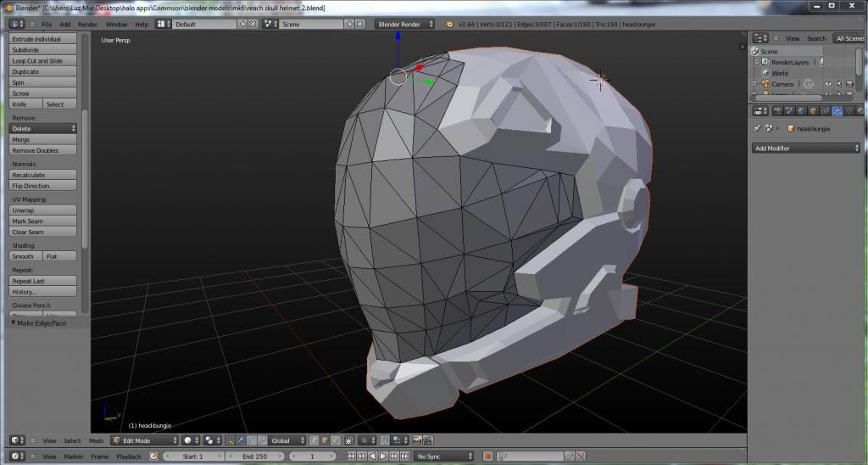This screenshot has height=465, width=868.
Task: Jump to the previous keyframe
Action: [x=361, y=457]
